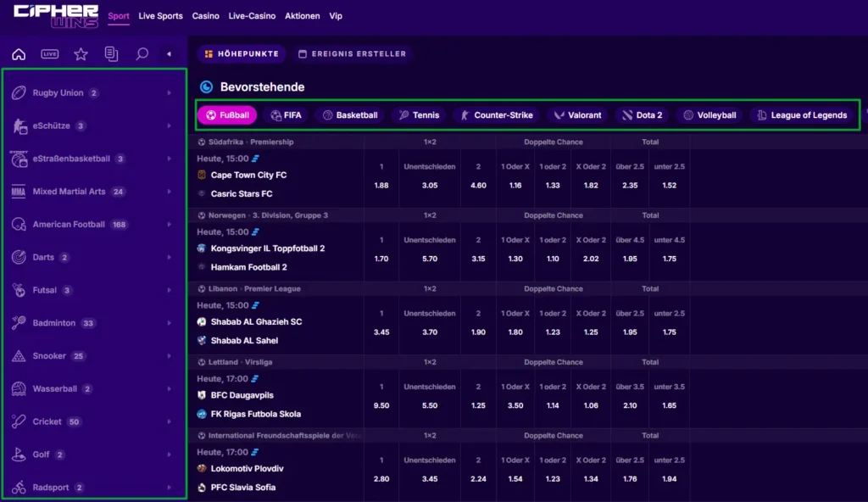Bet on BFC Daugavpils win at 9.50

[381, 405]
